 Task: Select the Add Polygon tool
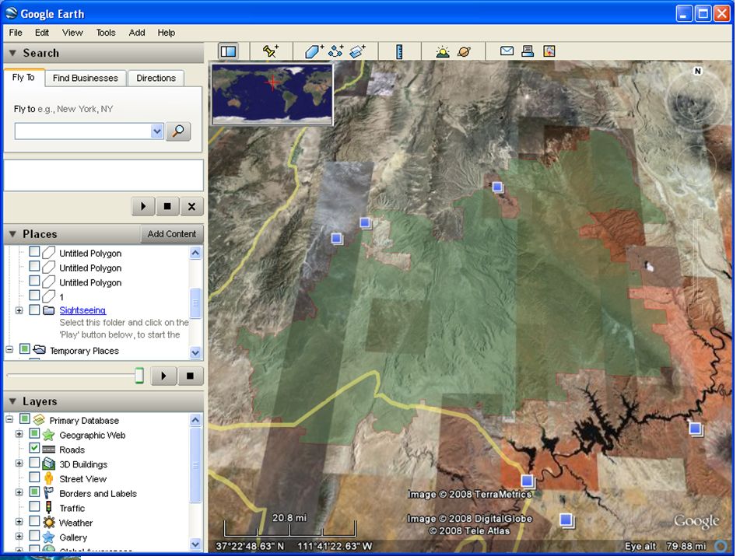point(314,51)
